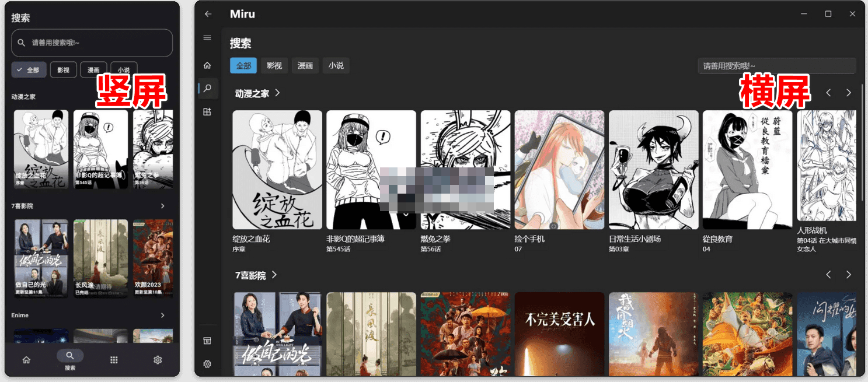Click the magnifier icon in mobile search box
The image size is (868, 382).
pyautogui.click(x=22, y=43)
